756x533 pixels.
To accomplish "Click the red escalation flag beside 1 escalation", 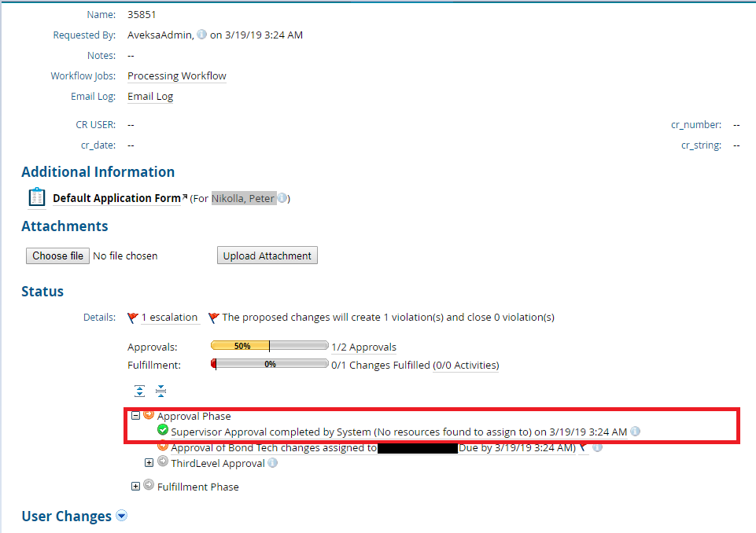I will (x=132, y=317).
